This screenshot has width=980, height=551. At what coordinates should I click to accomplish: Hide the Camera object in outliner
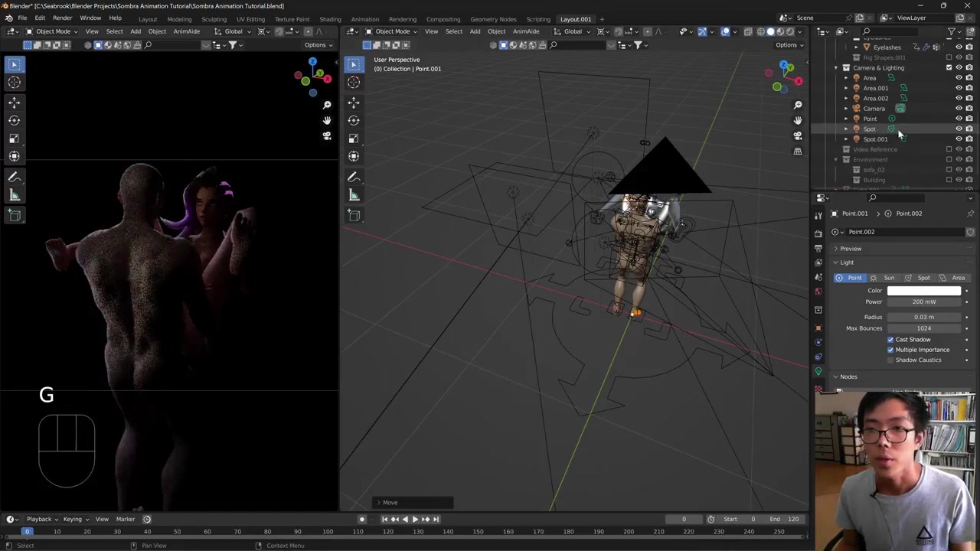(959, 109)
